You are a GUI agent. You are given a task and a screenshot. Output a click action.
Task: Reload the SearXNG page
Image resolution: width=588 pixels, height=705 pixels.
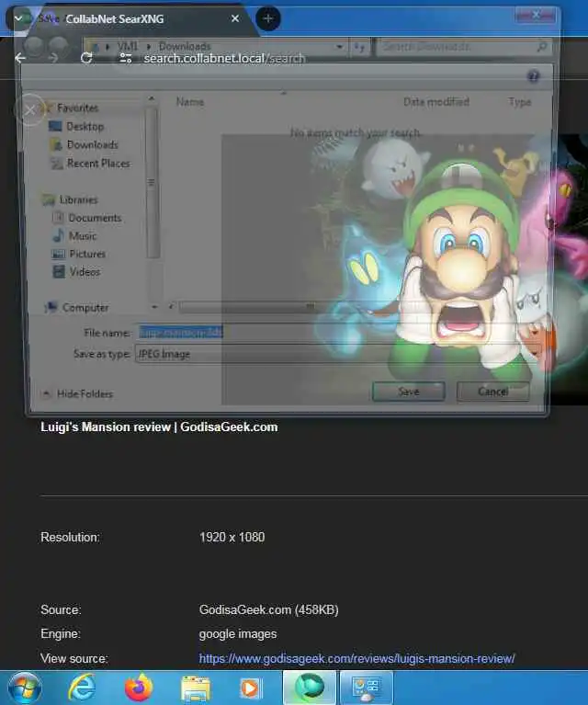86,58
